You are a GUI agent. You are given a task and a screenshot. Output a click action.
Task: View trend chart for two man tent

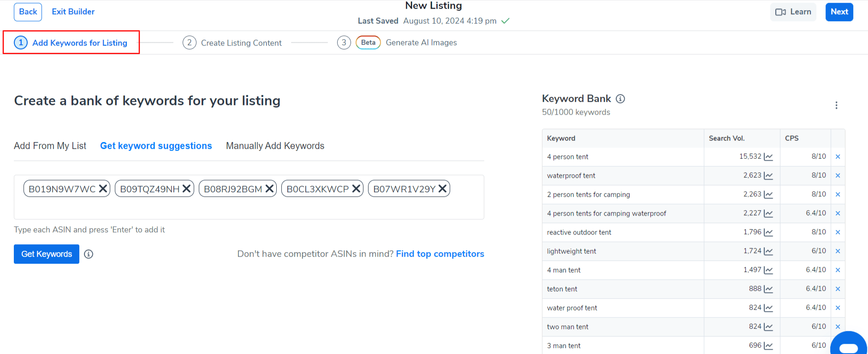[x=768, y=327]
